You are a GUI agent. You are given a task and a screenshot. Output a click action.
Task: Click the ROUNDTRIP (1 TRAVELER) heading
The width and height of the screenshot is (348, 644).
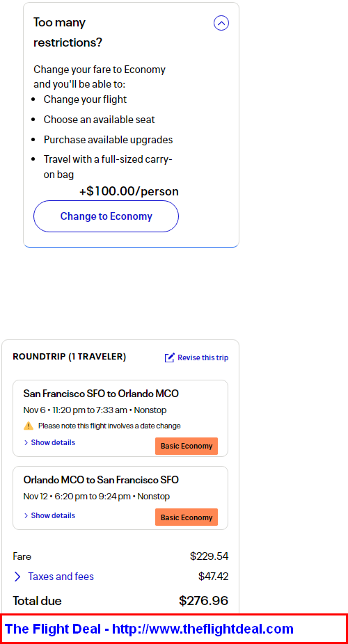click(x=70, y=357)
